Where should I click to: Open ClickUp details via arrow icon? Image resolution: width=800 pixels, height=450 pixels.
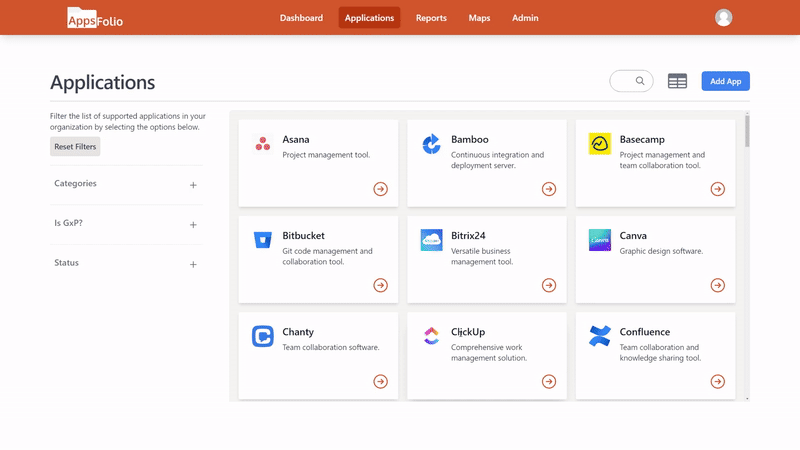(549, 381)
